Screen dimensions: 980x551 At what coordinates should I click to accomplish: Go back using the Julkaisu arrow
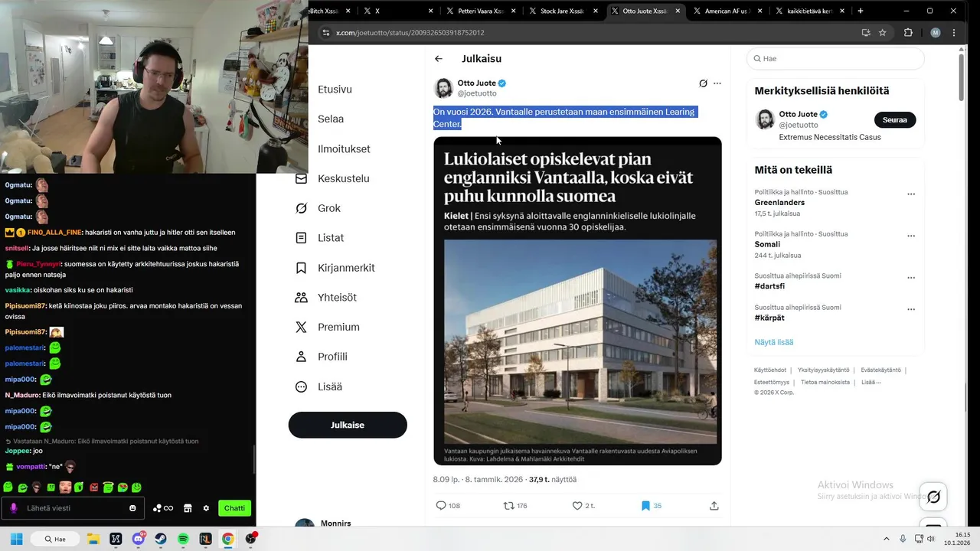click(439, 59)
